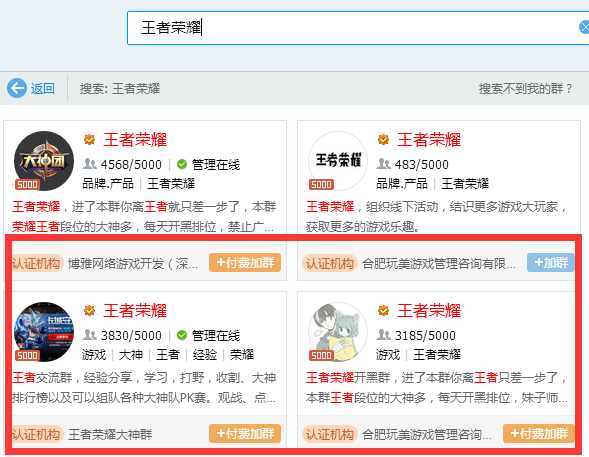
Task: Click the certification badge of the 483/5000 group
Action: [383, 140]
